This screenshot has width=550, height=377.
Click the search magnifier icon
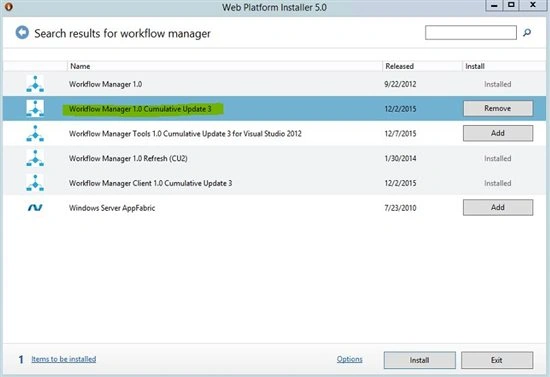pos(527,33)
